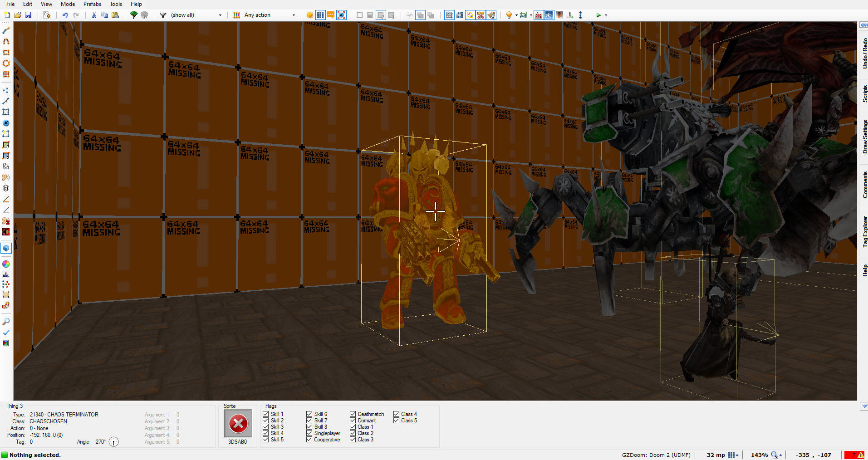Image resolution: width=868 pixels, height=460 pixels.
Task: Toggle the Class 5 checkbox
Action: click(396, 420)
